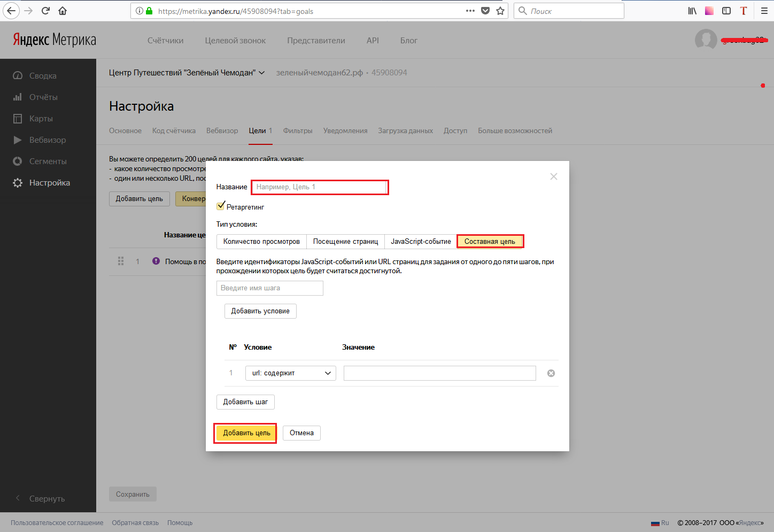
Task: Click the browser Back arrow button
Action: 11,11
